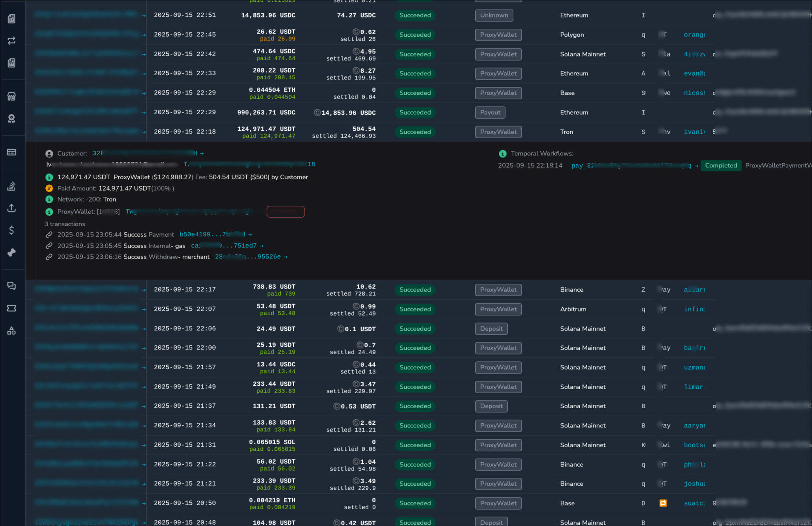Click the bone-shaped sidebar icon
This screenshot has height=526, width=812.
(12, 253)
